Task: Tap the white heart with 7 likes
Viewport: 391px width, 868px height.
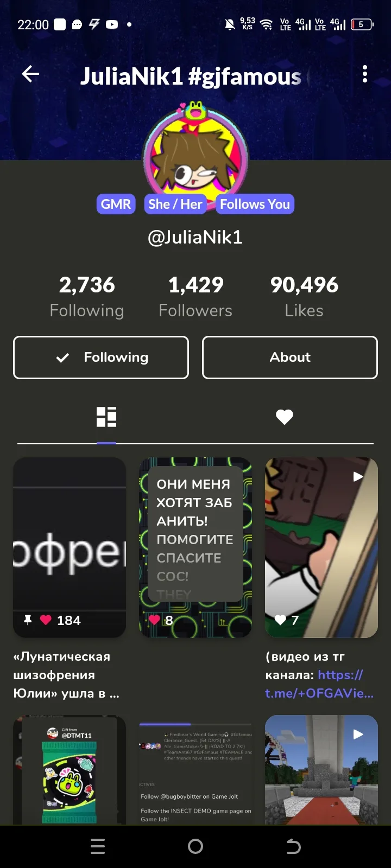Action: pyautogui.click(x=280, y=620)
